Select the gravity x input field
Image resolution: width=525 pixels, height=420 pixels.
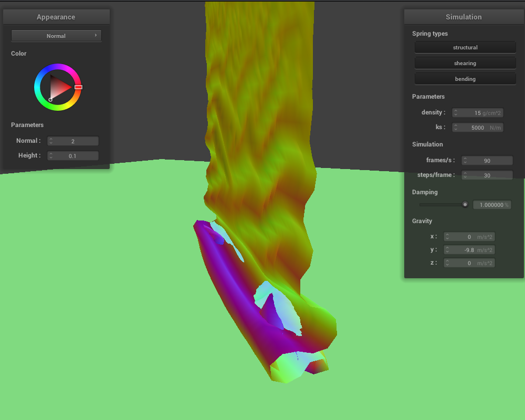470,237
